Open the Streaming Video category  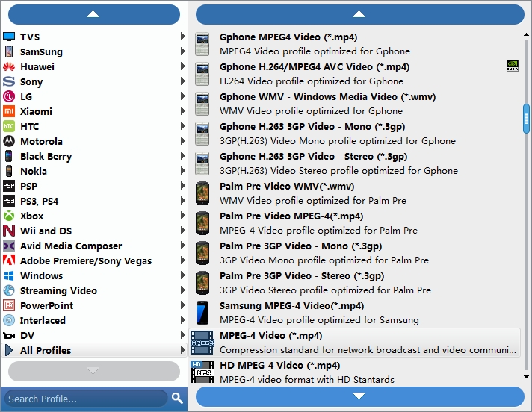(58, 290)
